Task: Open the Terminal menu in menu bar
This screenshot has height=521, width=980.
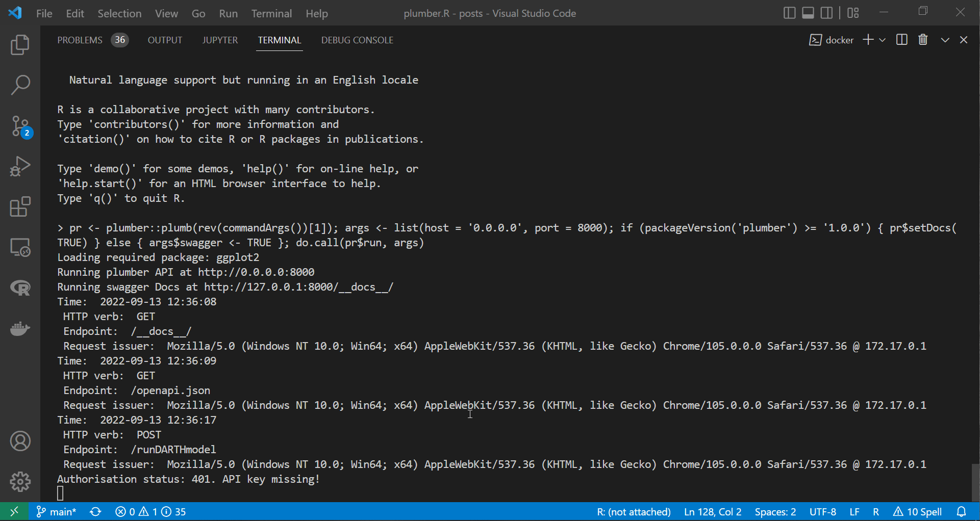Action: click(x=271, y=14)
